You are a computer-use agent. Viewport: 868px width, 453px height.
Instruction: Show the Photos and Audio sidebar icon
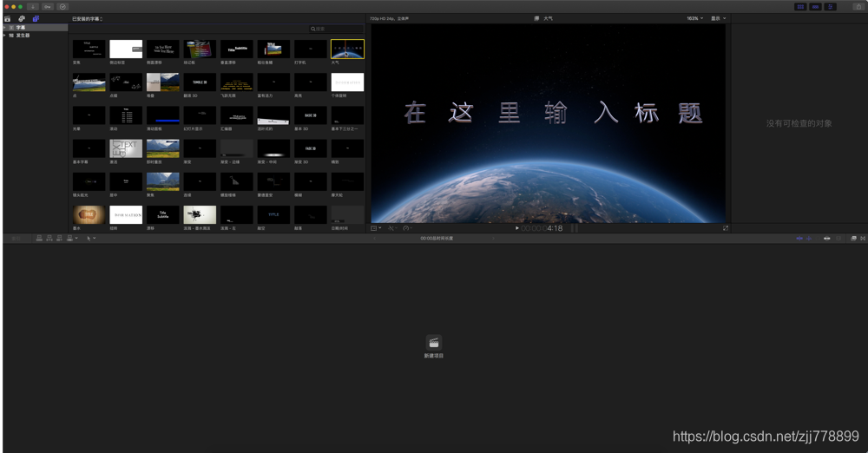coord(22,19)
